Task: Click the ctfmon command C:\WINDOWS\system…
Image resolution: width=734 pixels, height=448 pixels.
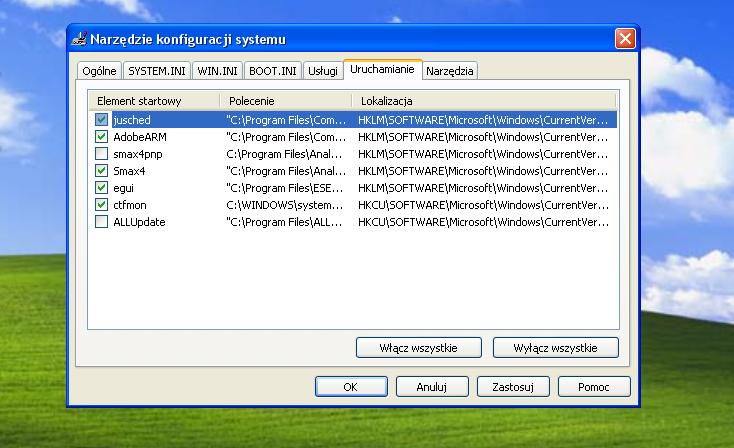Action: pyautogui.click(x=285, y=205)
